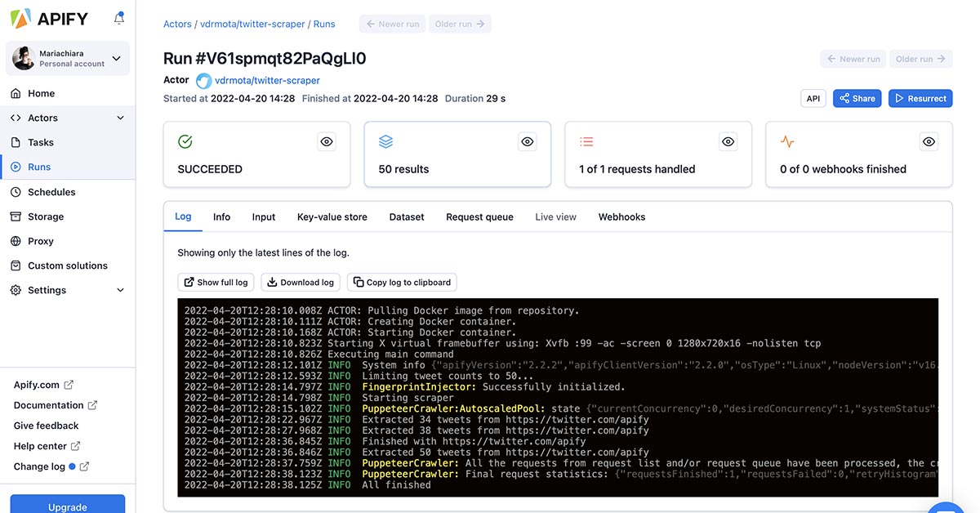Click Give feedback link

tap(47, 426)
